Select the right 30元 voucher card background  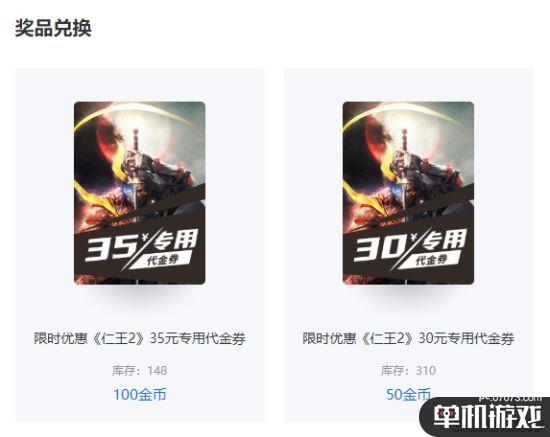click(x=408, y=245)
